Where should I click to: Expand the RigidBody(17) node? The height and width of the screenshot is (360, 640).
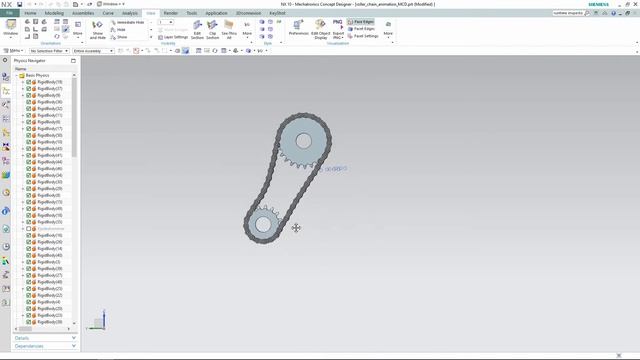pyautogui.click(x=23, y=129)
